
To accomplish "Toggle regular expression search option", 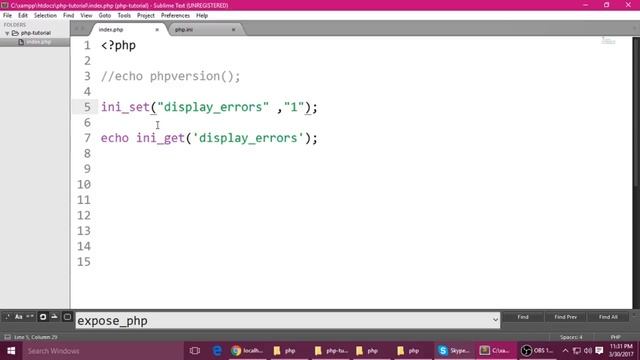I will (x=7, y=317).
